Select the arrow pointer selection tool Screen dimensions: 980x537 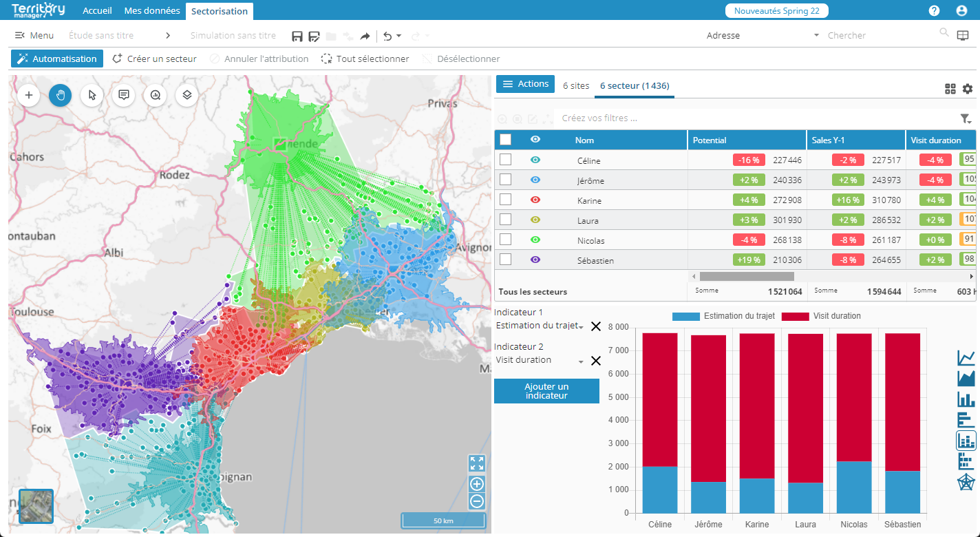92,95
